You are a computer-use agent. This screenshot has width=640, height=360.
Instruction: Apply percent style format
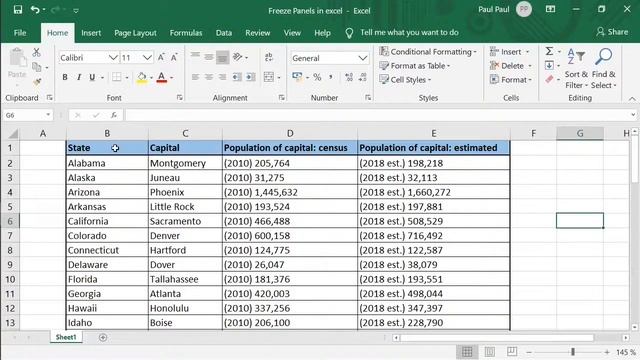[x=317, y=77]
